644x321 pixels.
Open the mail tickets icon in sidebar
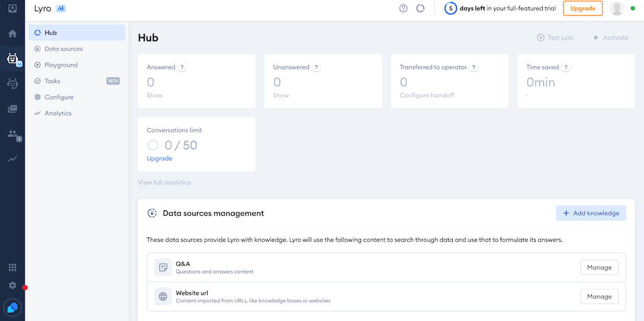click(x=13, y=109)
